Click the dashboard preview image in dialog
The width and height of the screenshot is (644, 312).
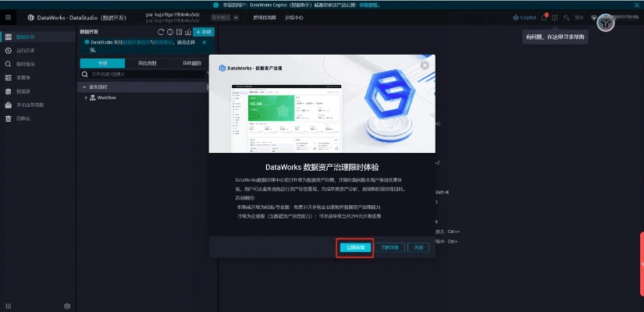286,119
